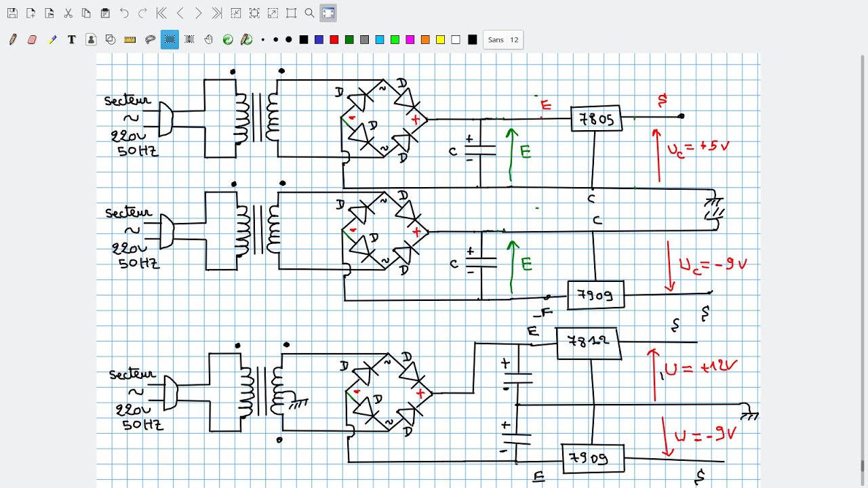Screen dimensions: 868x488
Task: Click the Copy icon
Action: click(x=86, y=13)
